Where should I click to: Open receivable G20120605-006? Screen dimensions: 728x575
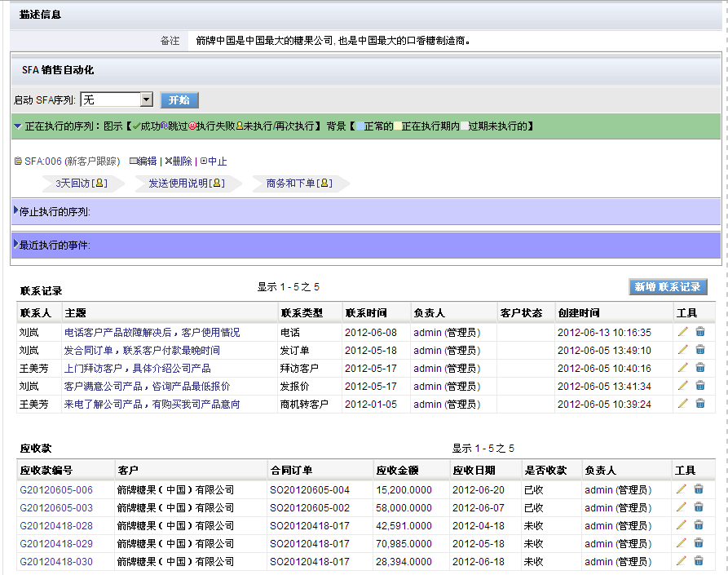56,490
